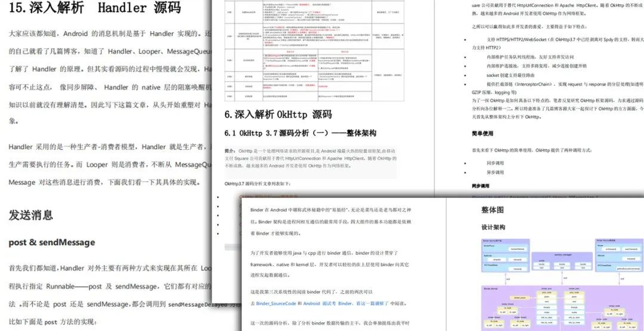Click the '简介:' label in OkHttp intro

click(x=230, y=151)
